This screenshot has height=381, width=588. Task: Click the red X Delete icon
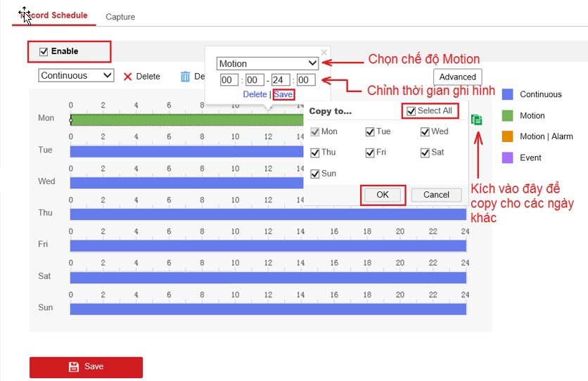pyautogui.click(x=128, y=77)
